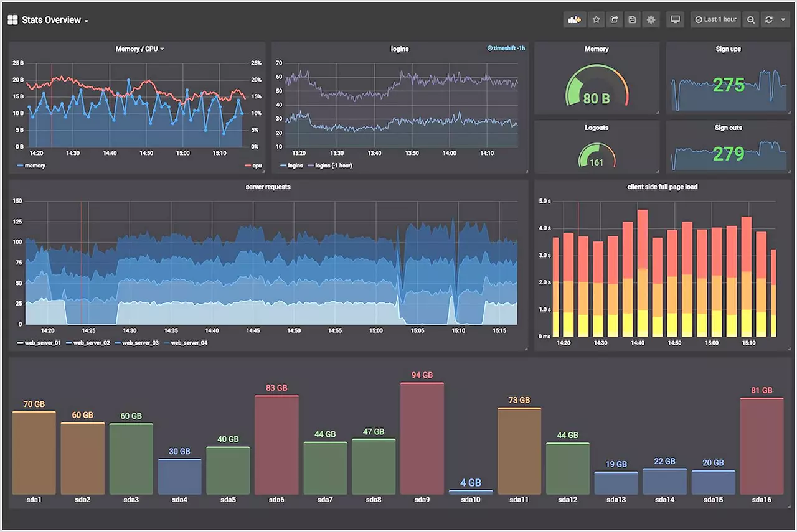This screenshot has height=532, width=797.
Task: Click the sda11 orange bar
Action: 519,451
